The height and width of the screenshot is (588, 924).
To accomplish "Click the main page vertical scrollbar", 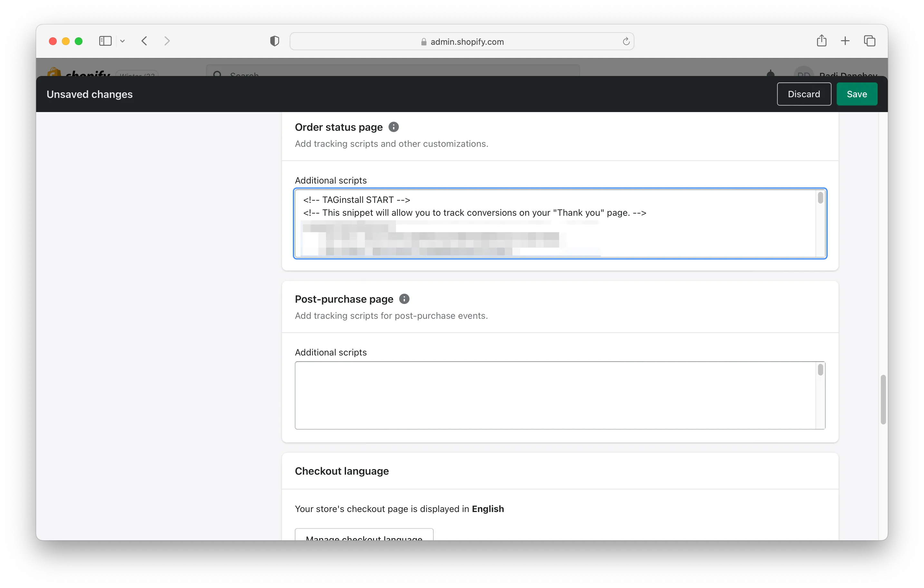I will click(x=883, y=399).
